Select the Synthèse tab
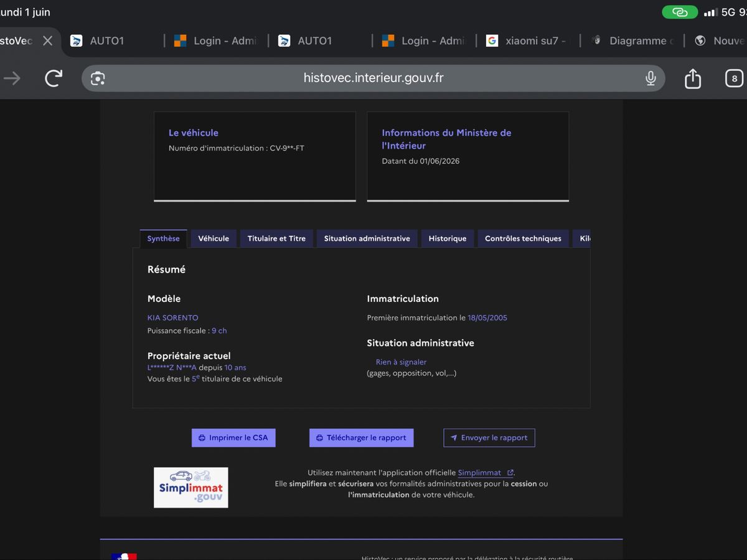 (163, 239)
